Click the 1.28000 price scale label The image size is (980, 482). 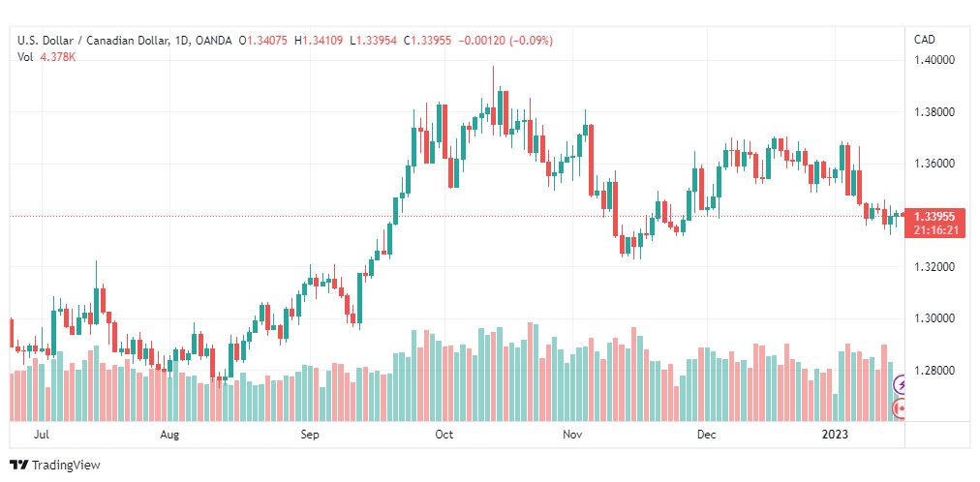pyautogui.click(x=934, y=371)
